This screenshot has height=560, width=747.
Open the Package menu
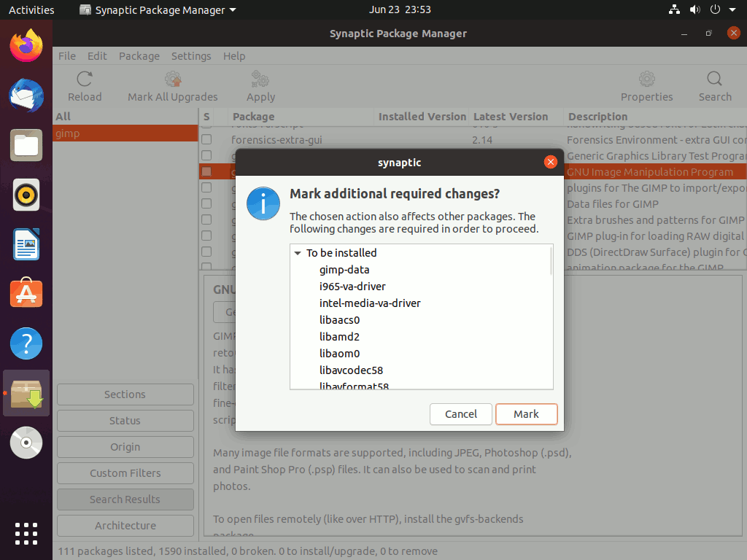139,55
